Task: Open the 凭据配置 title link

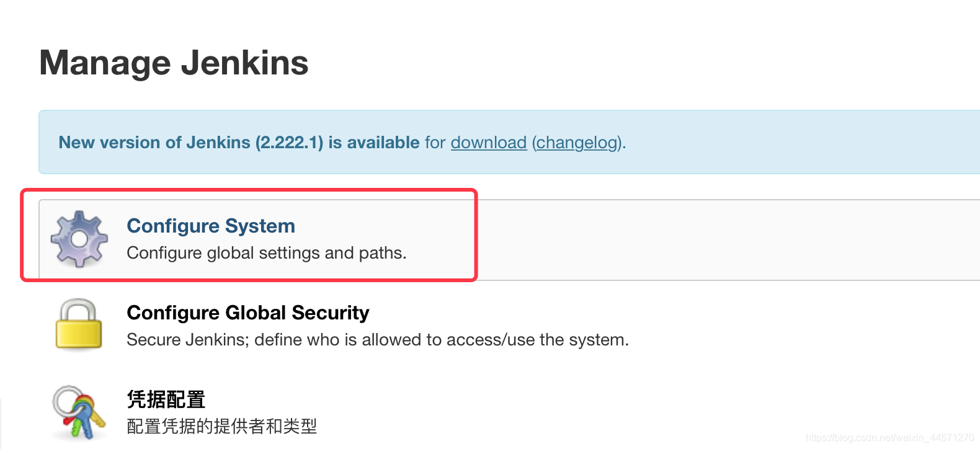Action: (x=166, y=399)
